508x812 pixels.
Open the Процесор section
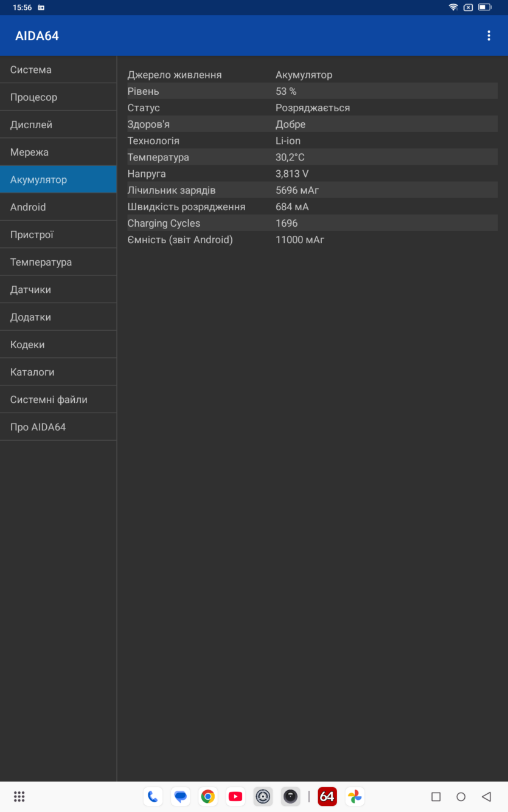pyautogui.click(x=58, y=97)
